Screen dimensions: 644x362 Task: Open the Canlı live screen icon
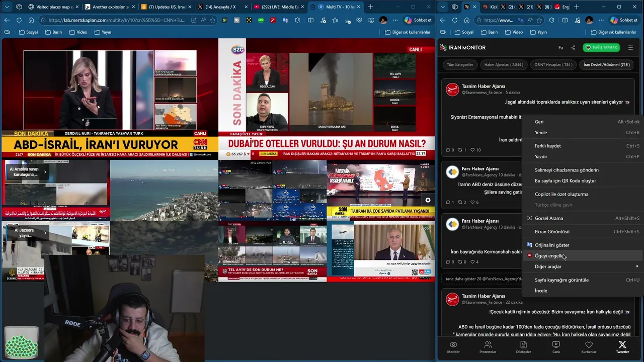tap(556, 347)
